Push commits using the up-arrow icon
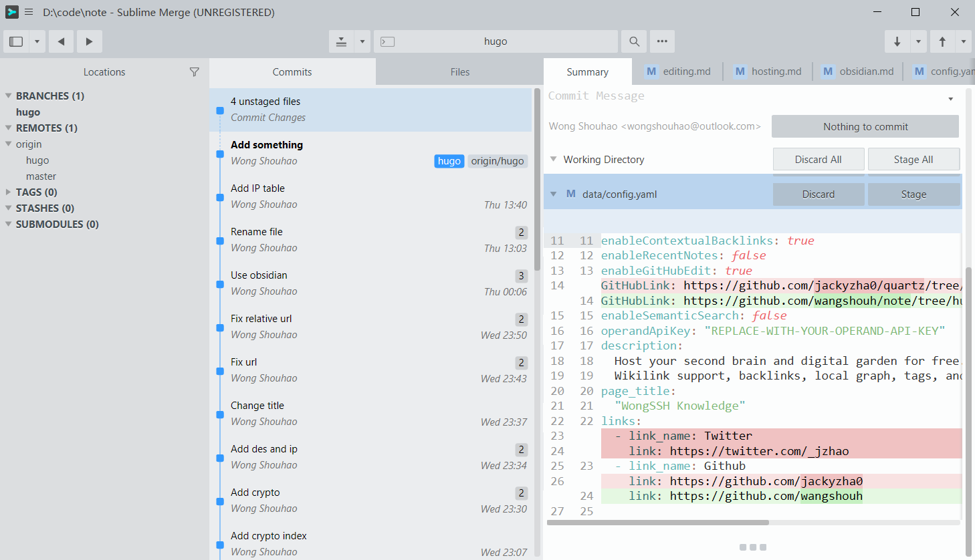Screen dimensions: 975x560 click(942, 41)
